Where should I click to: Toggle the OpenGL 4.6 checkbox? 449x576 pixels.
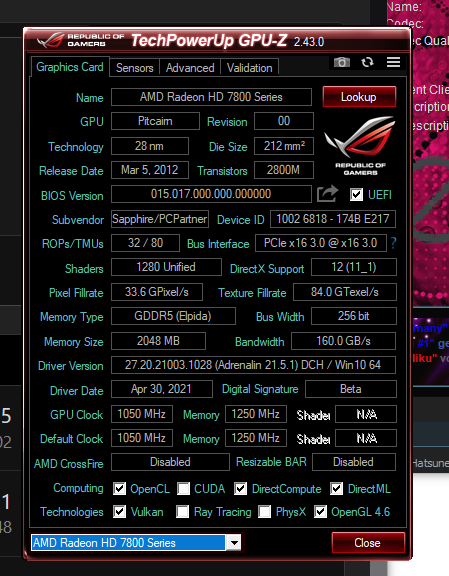pos(320,512)
